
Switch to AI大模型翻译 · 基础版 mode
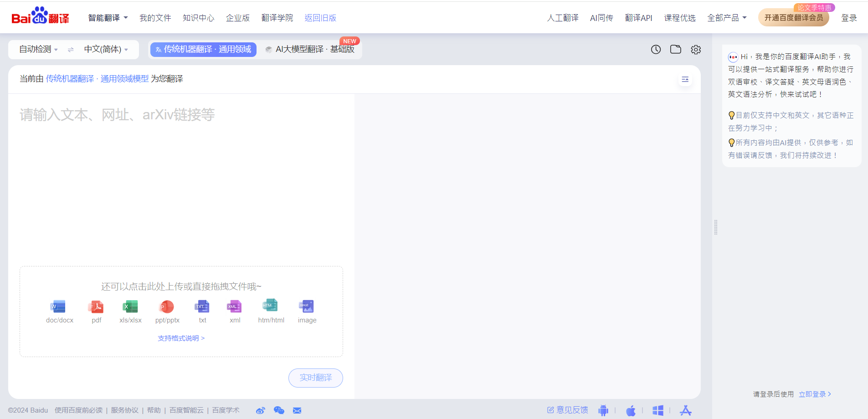(310, 49)
